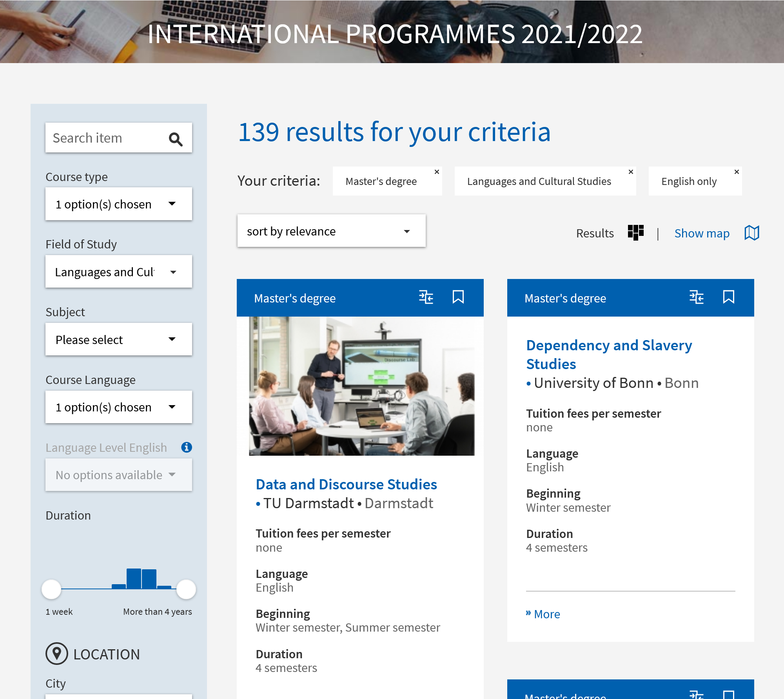Click the Search item input field
The height and width of the screenshot is (699, 784).
(118, 138)
